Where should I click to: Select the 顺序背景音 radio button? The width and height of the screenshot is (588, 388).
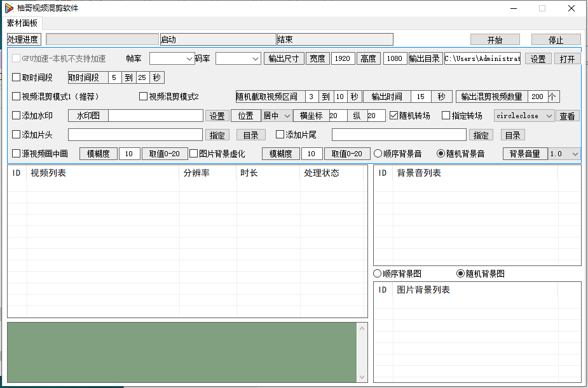click(378, 154)
